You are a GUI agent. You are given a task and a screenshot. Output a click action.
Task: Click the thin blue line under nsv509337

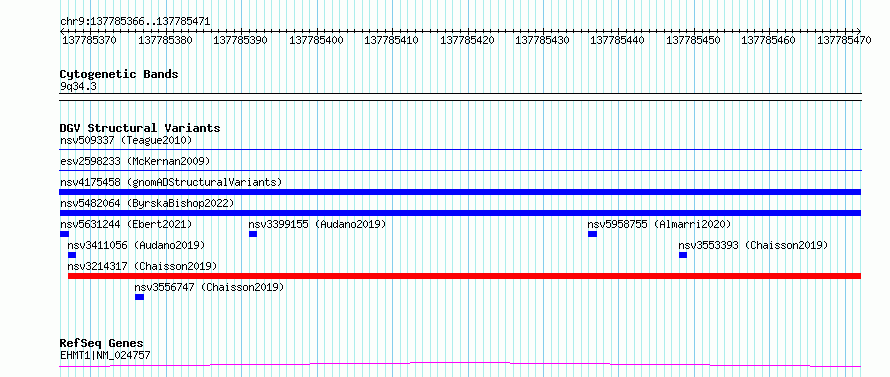460,149
